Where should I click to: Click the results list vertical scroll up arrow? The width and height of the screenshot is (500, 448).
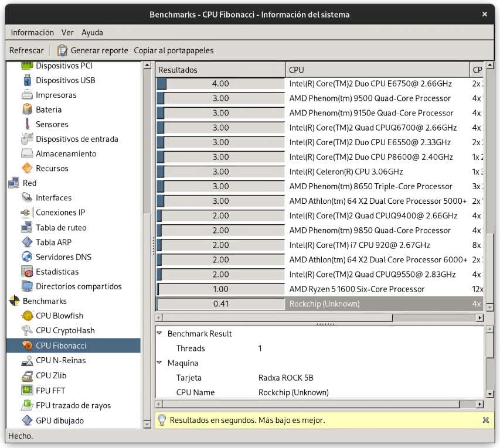point(490,65)
